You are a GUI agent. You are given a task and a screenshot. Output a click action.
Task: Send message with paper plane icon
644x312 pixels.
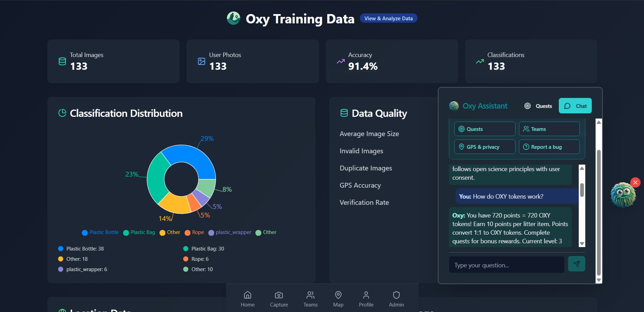tap(576, 264)
